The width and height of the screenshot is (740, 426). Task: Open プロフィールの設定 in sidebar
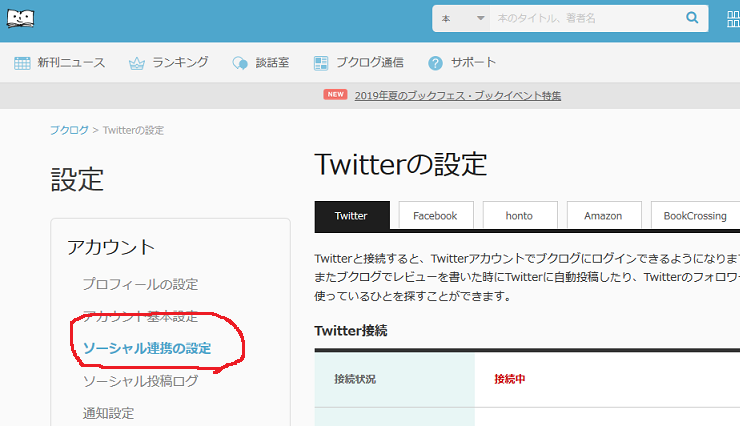(x=140, y=284)
